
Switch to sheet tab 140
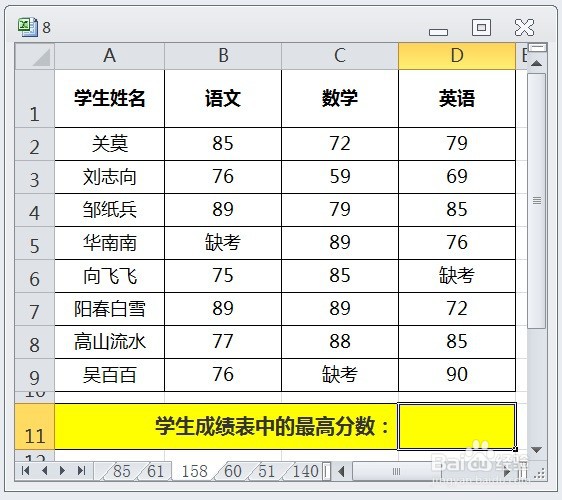click(x=305, y=471)
